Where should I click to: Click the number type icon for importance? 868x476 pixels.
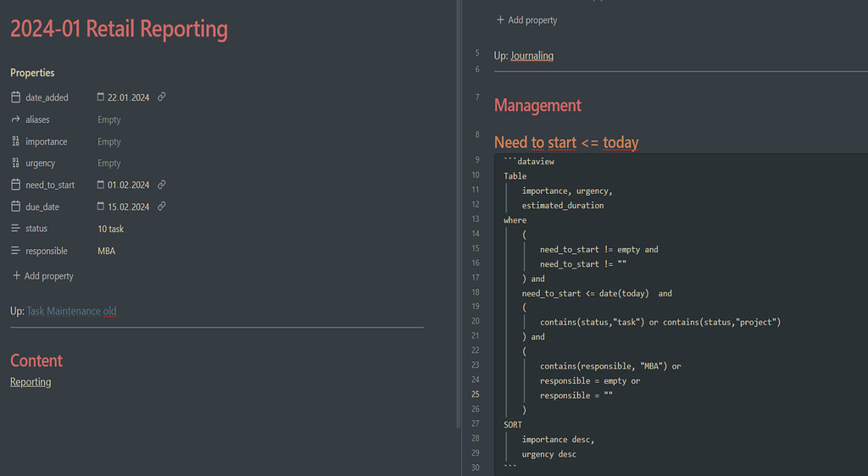pyautogui.click(x=16, y=141)
